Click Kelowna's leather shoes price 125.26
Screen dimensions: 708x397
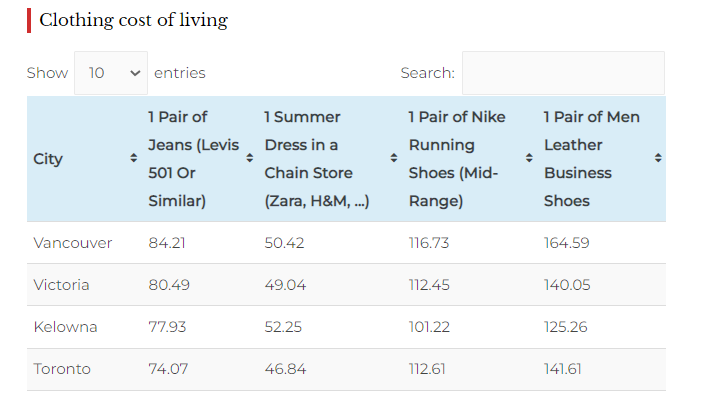[566, 327]
